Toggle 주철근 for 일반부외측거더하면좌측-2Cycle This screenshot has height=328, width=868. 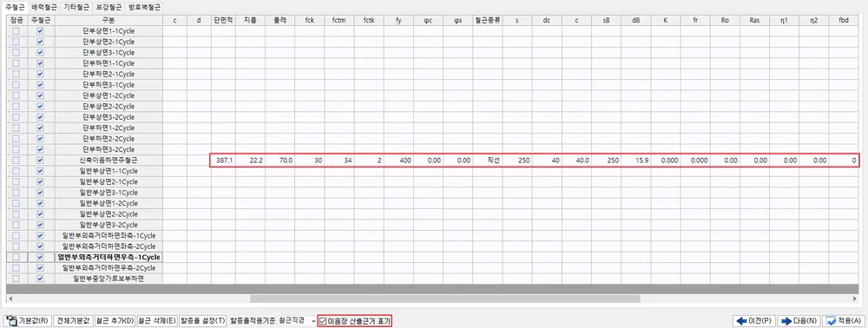pyautogui.click(x=40, y=246)
